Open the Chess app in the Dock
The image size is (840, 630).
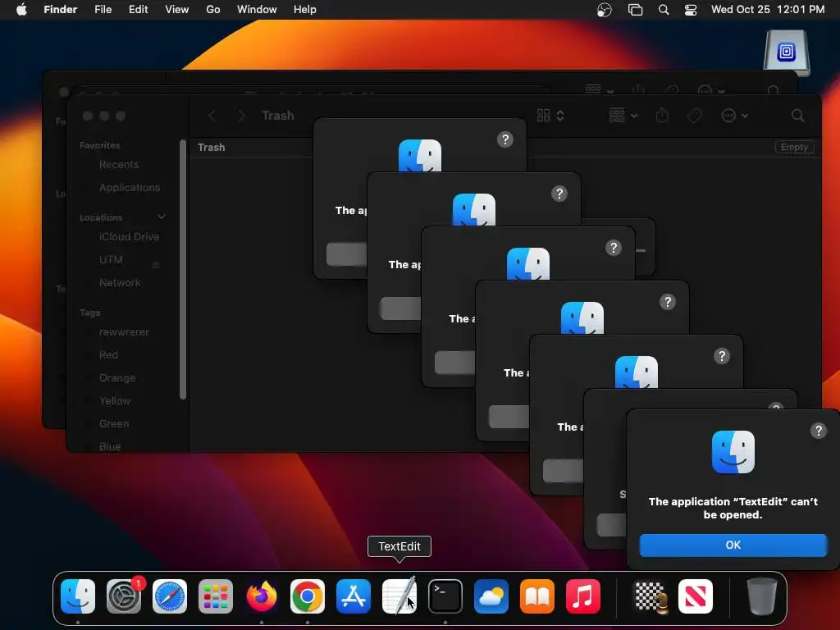(x=650, y=596)
